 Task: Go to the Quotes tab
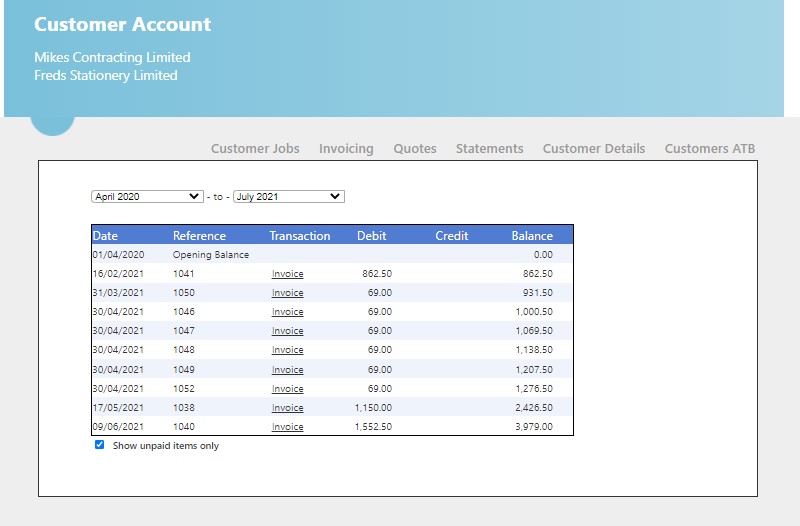[415, 148]
